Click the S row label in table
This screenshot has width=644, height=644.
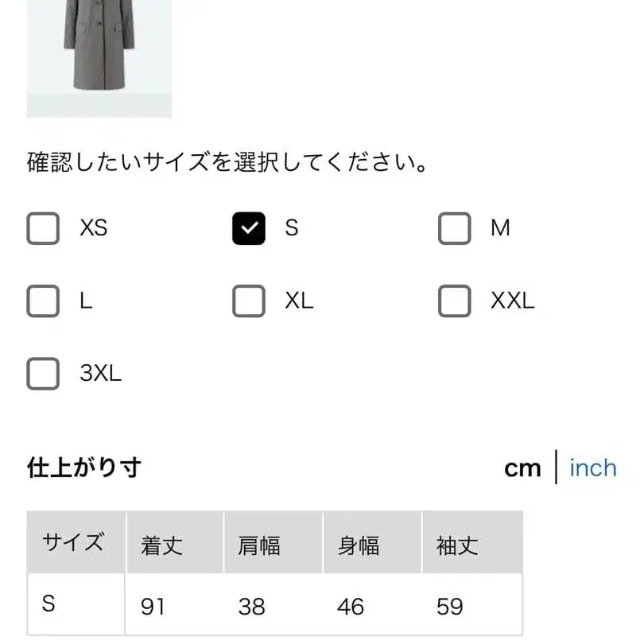click(x=49, y=605)
